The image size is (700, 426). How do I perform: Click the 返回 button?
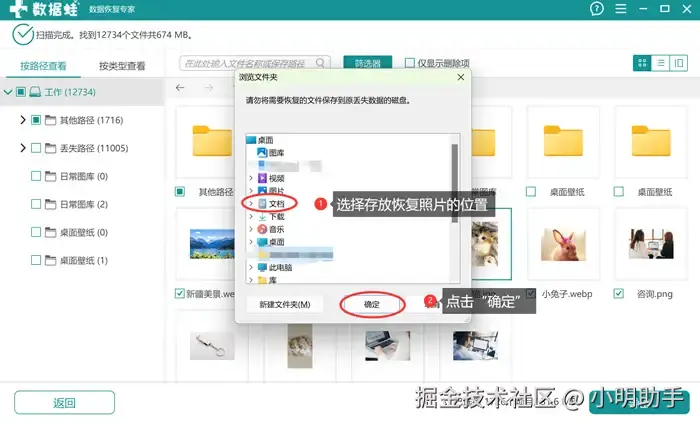click(x=64, y=403)
